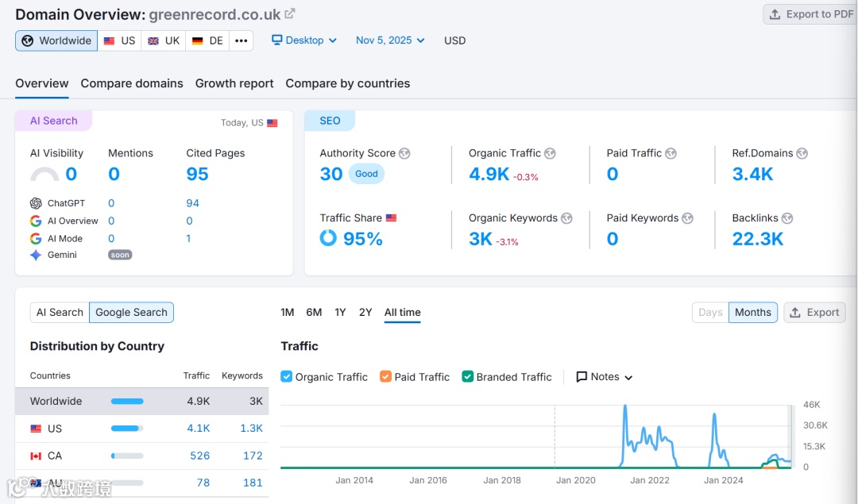Click the Google AI Overview icon
The height and width of the screenshot is (504, 858).
36,221
